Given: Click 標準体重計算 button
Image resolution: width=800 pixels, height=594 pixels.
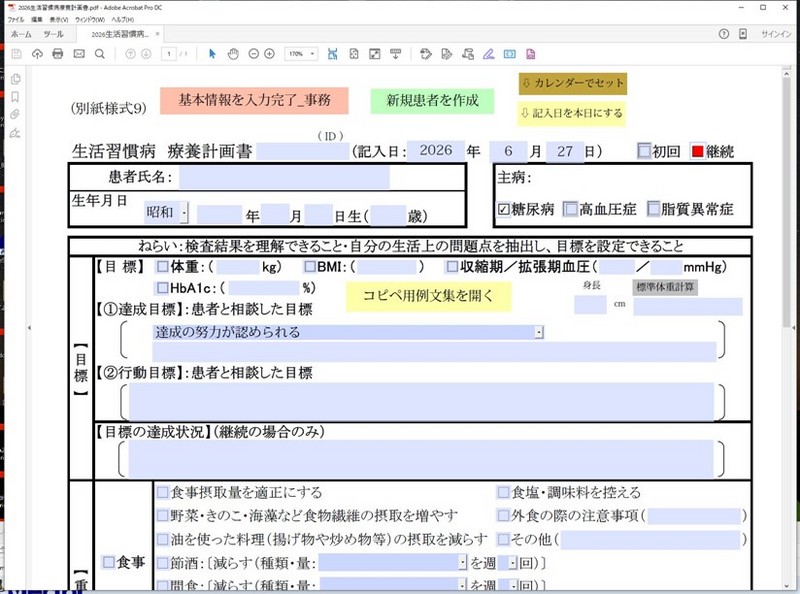Looking at the screenshot, I should pyautogui.click(x=665, y=287).
